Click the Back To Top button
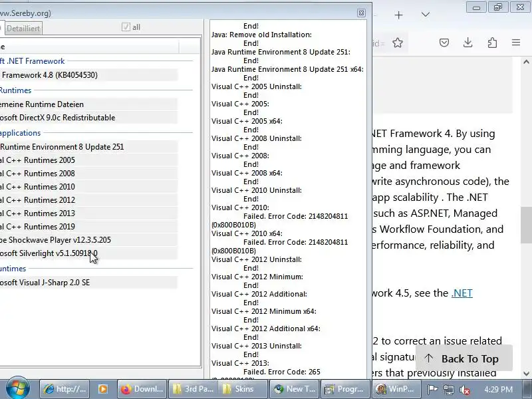Screen dimensions: 532x399 pyautogui.click(x=464, y=358)
